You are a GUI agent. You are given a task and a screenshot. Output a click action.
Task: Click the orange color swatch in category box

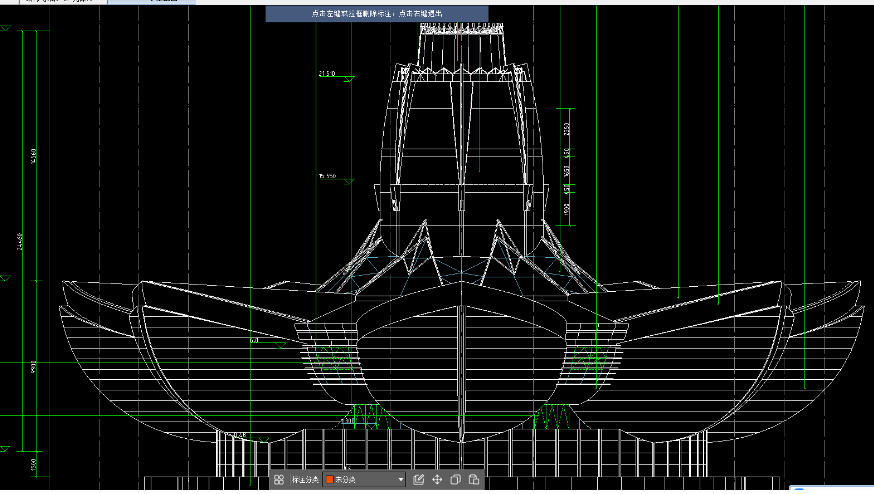click(329, 480)
